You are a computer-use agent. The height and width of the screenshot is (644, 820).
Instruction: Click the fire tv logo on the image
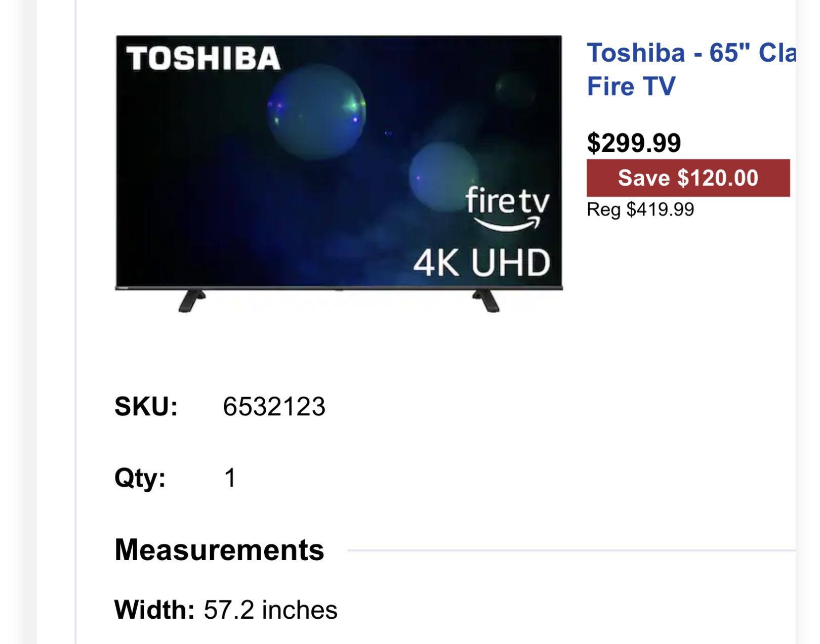point(507,207)
